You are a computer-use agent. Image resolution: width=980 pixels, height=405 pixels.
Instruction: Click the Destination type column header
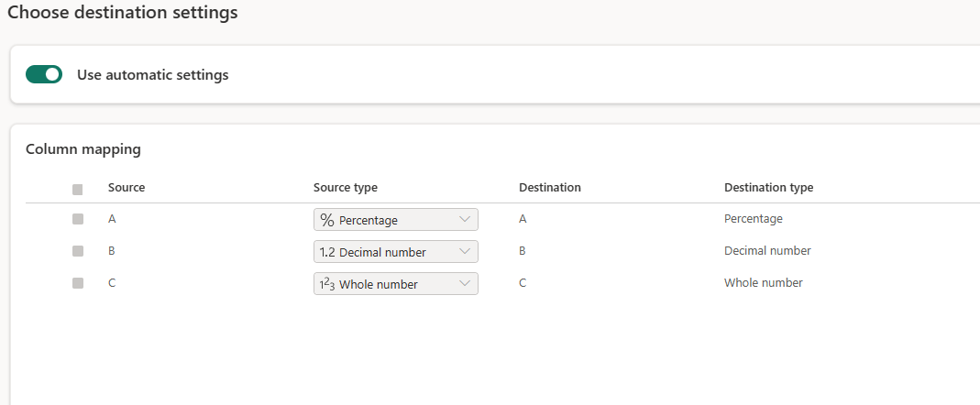pyautogui.click(x=769, y=188)
